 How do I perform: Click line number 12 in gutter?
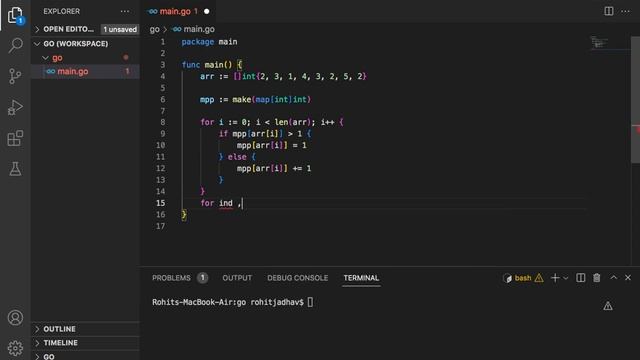(x=161, y=169)
